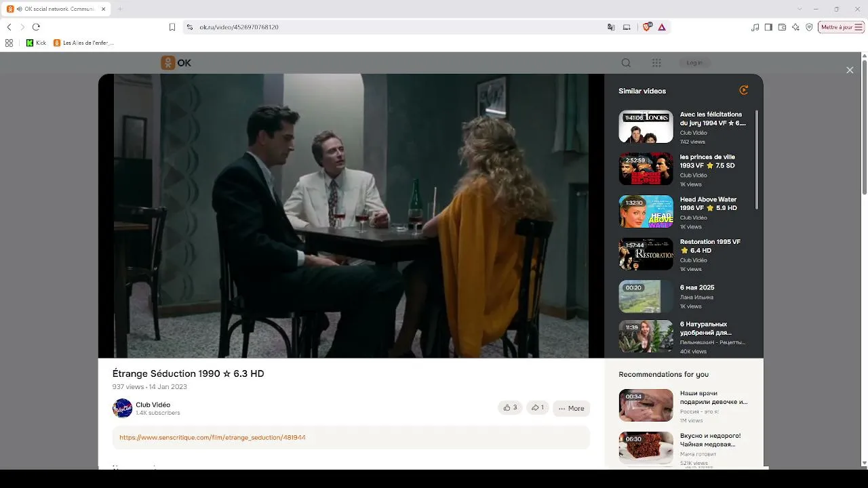
Task: Click the OK logo in site header
Action: coord(176,63)
